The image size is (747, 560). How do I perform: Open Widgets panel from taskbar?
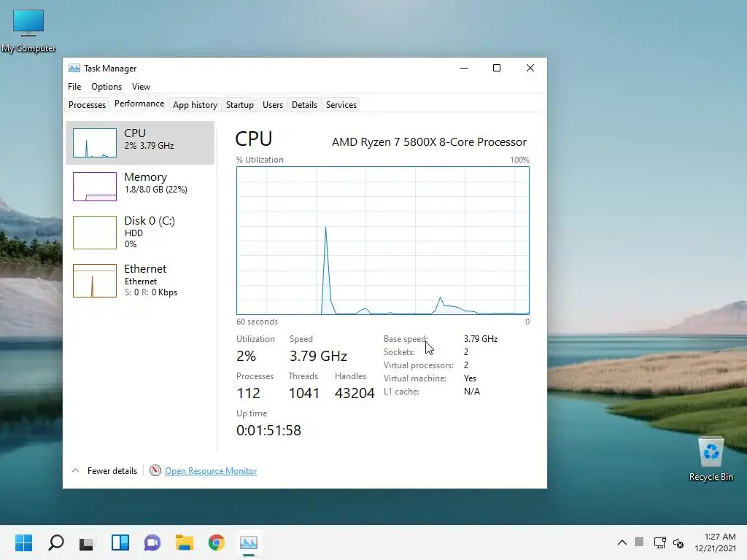(120, 542)
